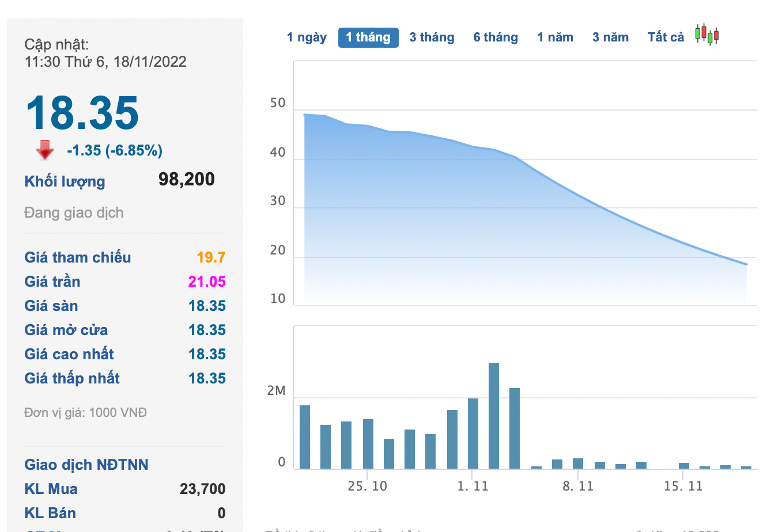Click the Khối lượng label
Screen dimensions: 771x532
[65, 181]
